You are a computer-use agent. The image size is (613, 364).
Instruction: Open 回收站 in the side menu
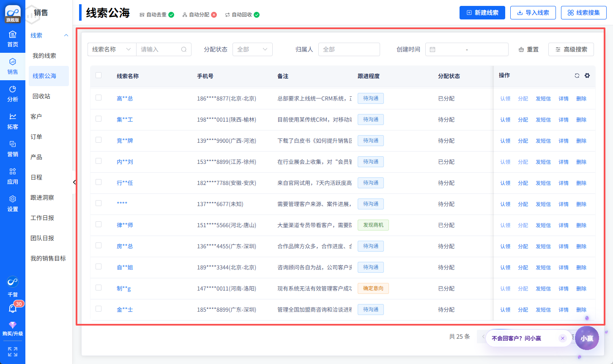click(x=41, y=96)
